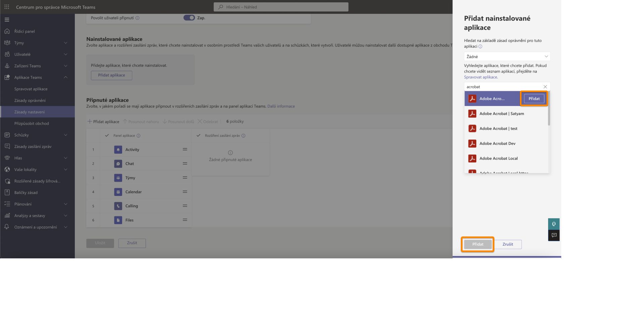Select Adobe Acrobat Dev result

[x=506, y=143]
